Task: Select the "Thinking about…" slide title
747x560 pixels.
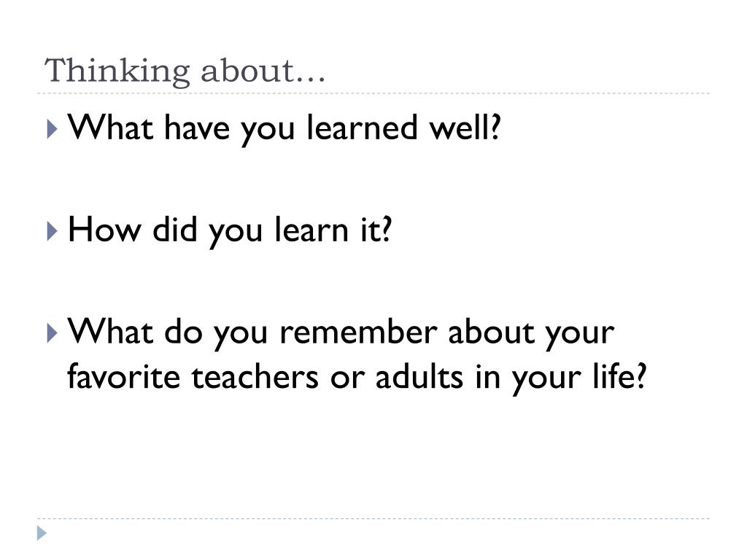Action: click(x=185, y=71)
